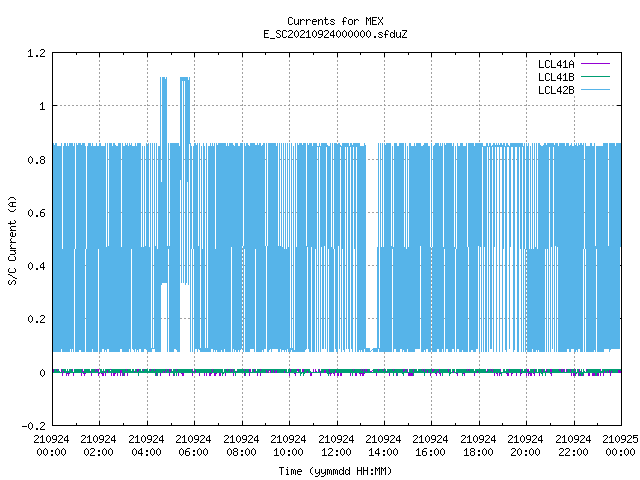Click the 1.2 y-axis tick value

click(x=36, y=53)
